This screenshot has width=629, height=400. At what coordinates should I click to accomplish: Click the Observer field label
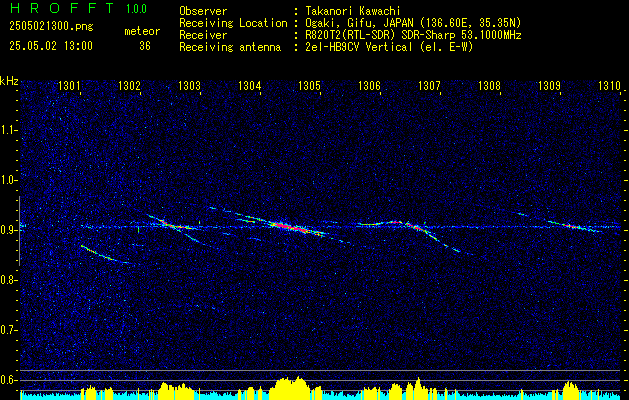[203, 11]
